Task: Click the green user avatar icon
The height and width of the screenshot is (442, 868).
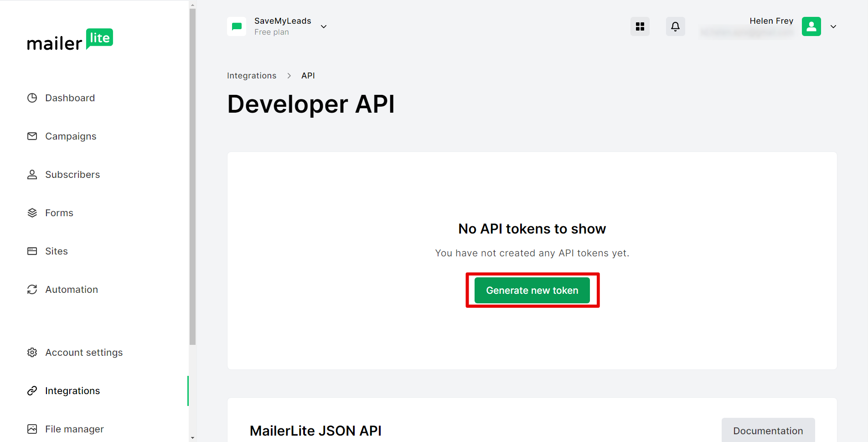Action: (x=811, y=26)
